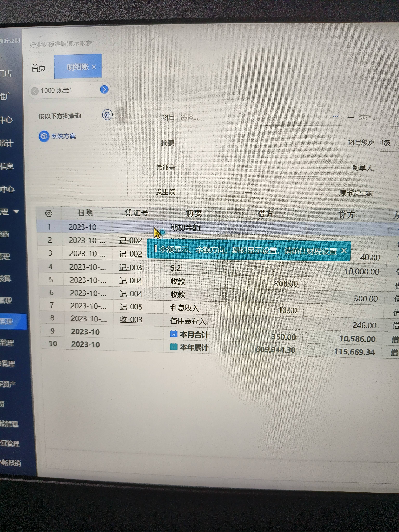Viewport: 399px width, 532px height.
Task: Open voucher 记-004 in row 5
Action: [131, 281]
